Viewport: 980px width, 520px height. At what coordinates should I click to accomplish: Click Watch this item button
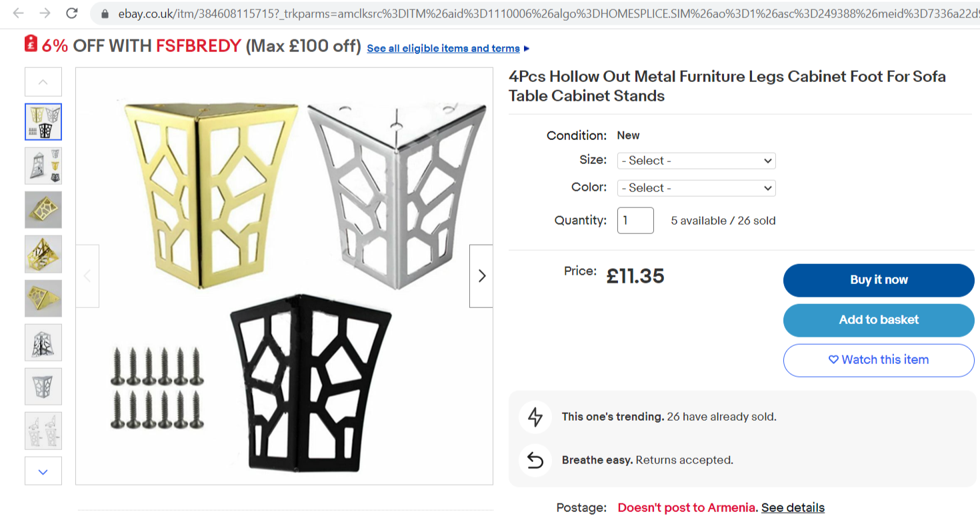(x=878, y=360)
